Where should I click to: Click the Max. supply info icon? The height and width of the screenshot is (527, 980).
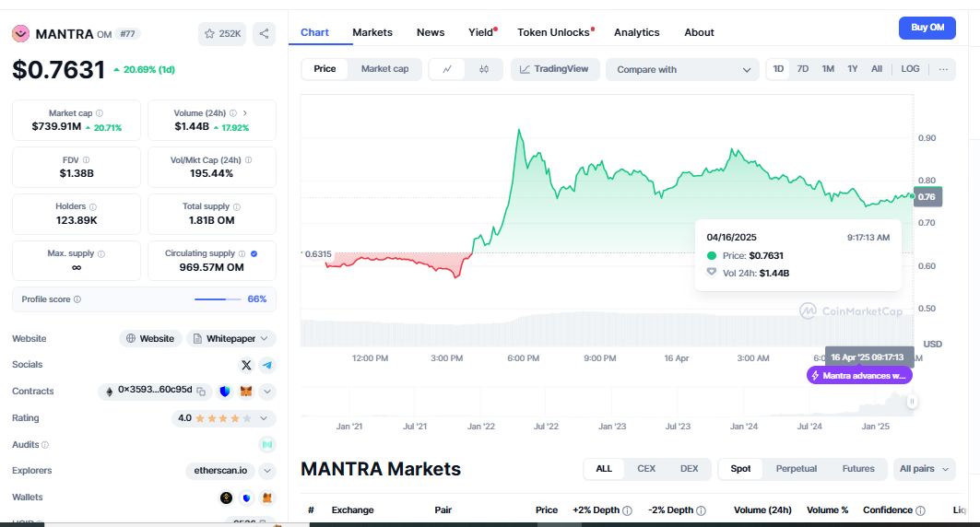(101, 253)
